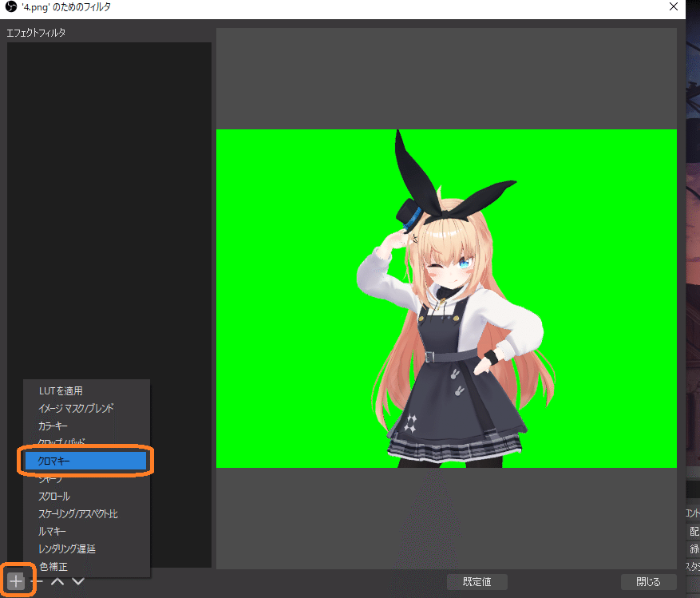
Task: Click the plus icon to add a filter
Action: [16, 581]
